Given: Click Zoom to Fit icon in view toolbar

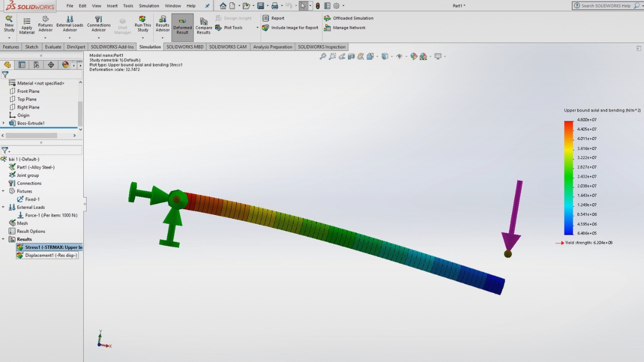Looking at the screenshot, I should click(323, 56).
